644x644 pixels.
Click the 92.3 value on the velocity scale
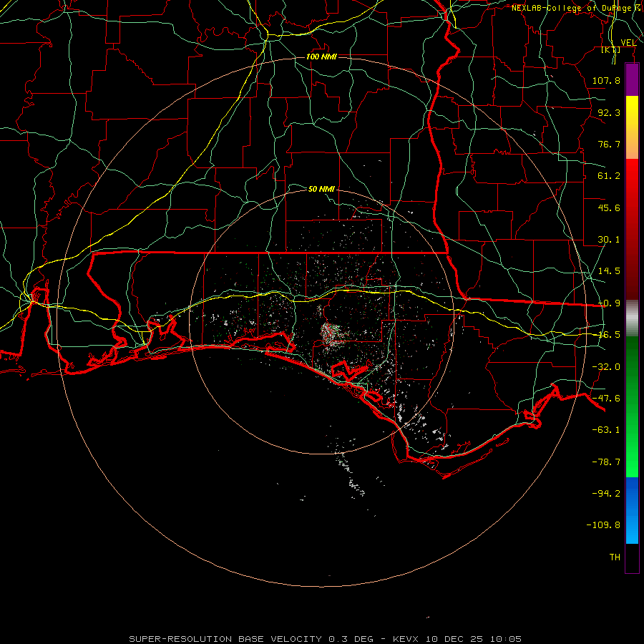click(609, 112)
